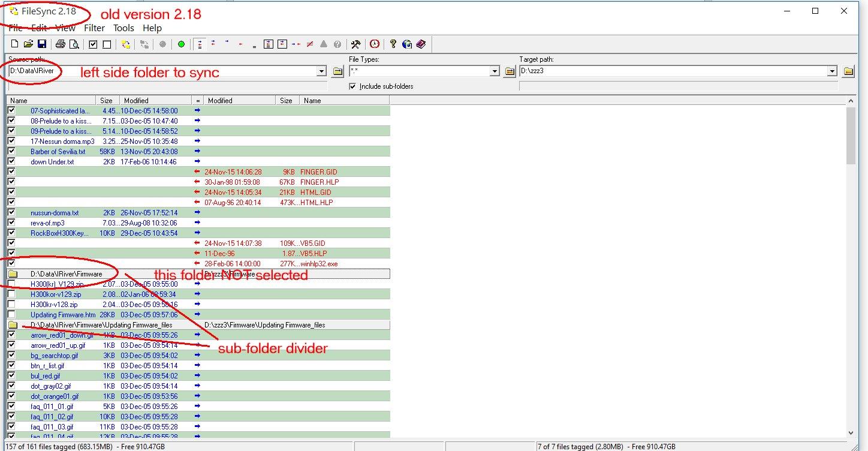Untag the 07-Sophisticated la... file checkbox
This screenshot has height=451, width=868.
pos(11,110)
